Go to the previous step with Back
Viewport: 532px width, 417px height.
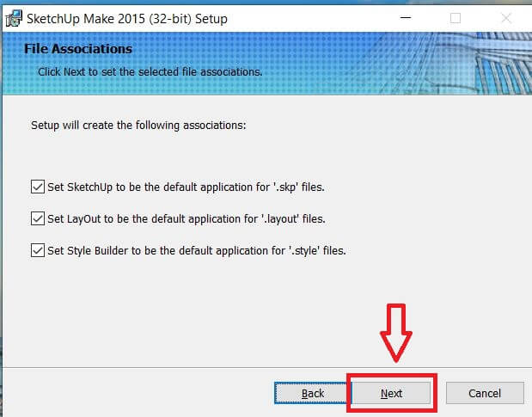click(x=312, y=393)
